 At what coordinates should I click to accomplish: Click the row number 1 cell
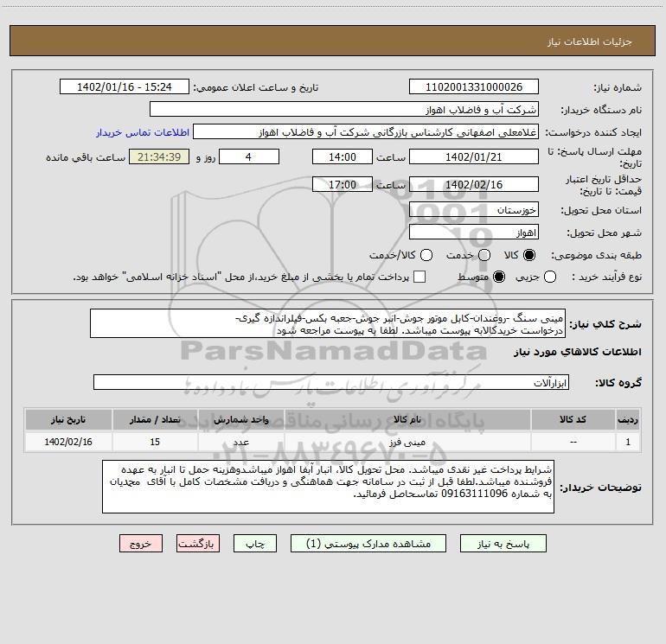(x=628, y=442)
